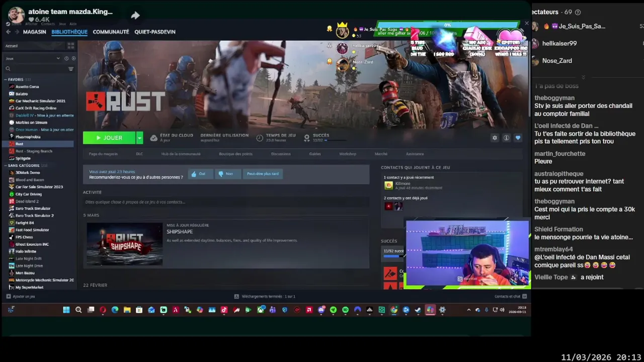Image resolution: width=644 pixels, height=362 pixels.
Task: Select Rust - Staging Branch
Action: pyautogui.click(x=34, y=151)
